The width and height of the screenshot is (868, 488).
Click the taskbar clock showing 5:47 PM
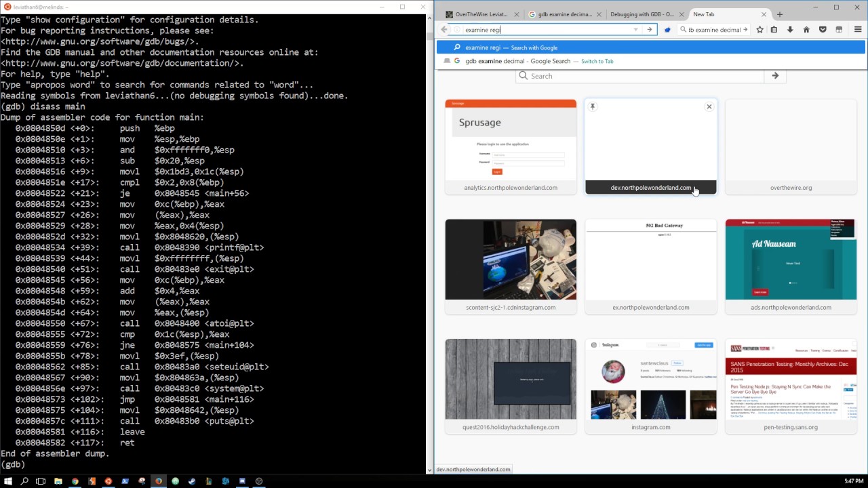(x=854, y=481)
